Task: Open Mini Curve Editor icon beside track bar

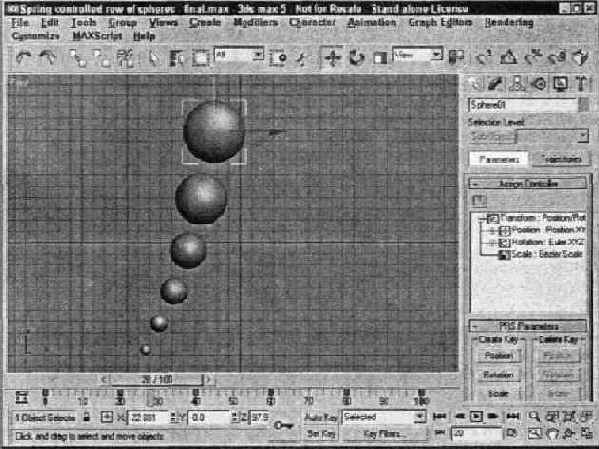Action: click(22, 397)
